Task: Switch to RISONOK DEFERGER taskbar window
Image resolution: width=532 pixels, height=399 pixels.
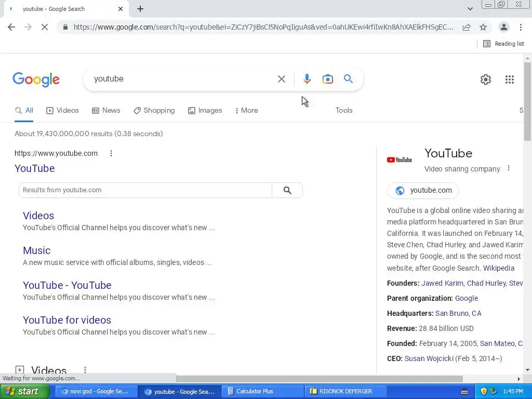Action: pyautogui.click(x=345, y=392)
